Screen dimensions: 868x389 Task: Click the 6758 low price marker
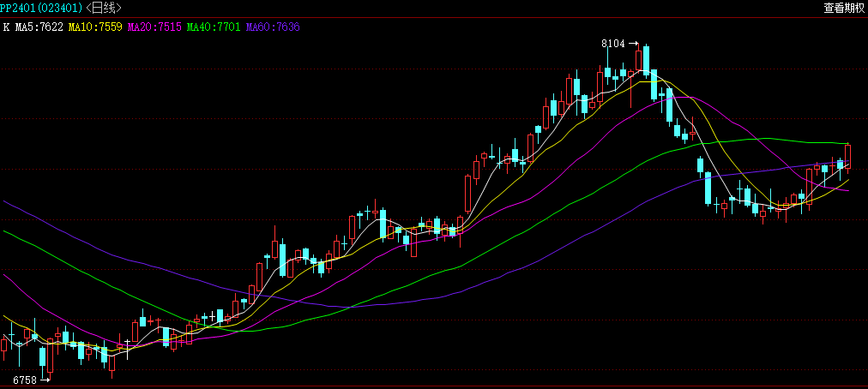tap(24, 379)
